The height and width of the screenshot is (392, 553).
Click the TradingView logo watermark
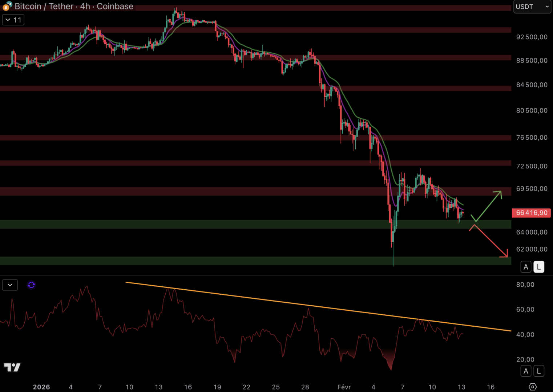12,367
